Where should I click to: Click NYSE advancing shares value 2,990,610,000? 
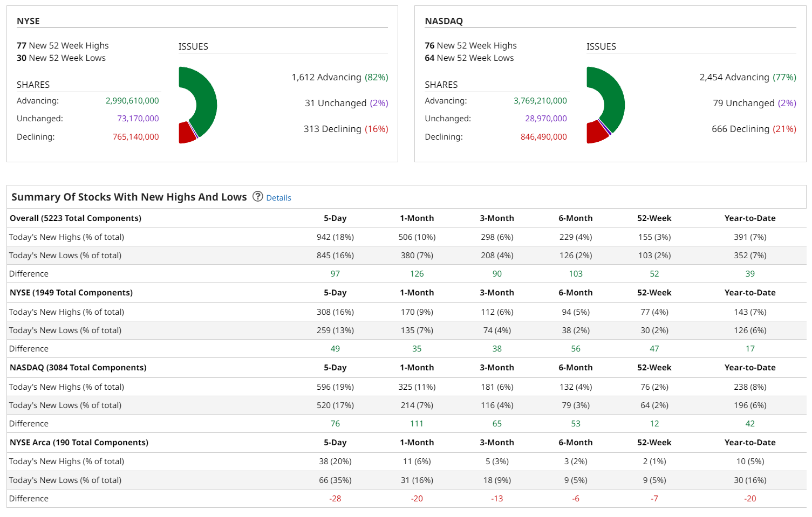(x=132, y=101)
